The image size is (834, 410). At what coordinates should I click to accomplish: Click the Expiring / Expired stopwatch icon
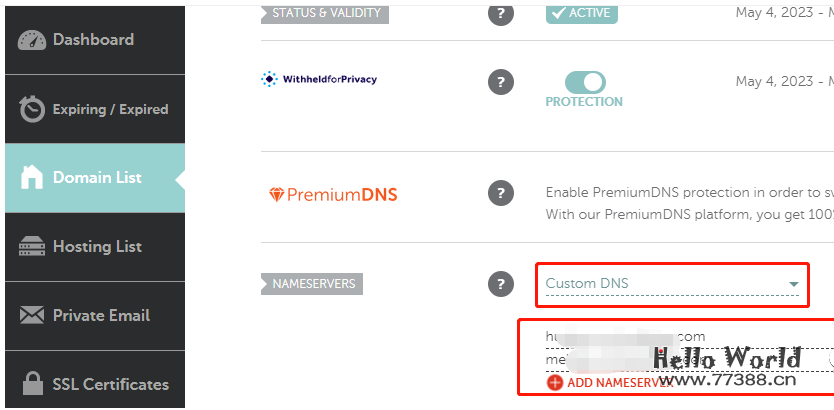33,109
